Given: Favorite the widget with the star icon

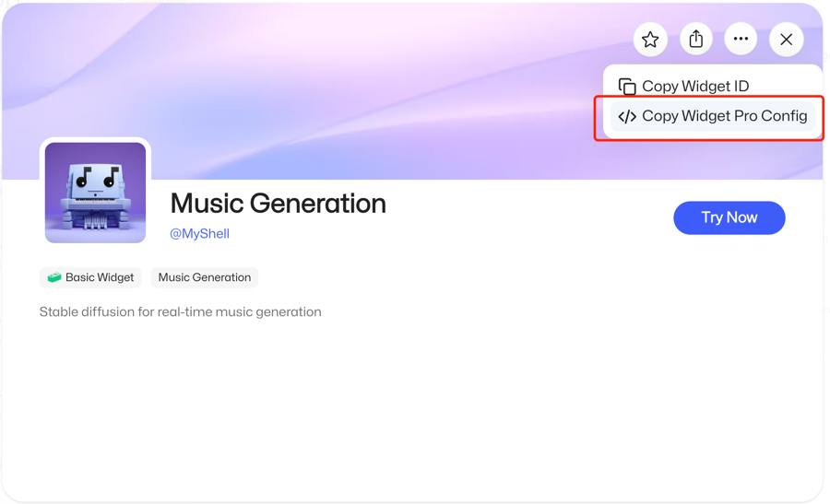Looking at the screenshot, I should [650, 40].
